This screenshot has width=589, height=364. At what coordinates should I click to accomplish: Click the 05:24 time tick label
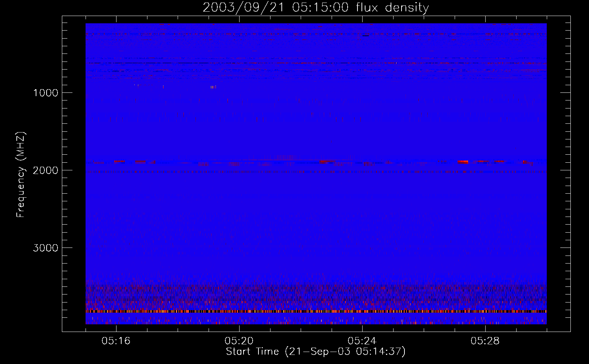coord(362,341)
